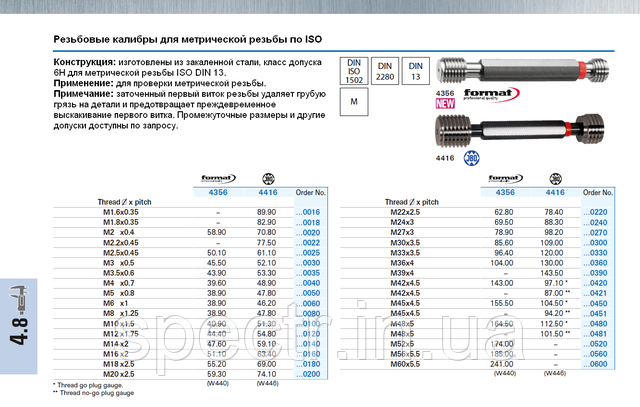Viewport: 640px width, 407px height.
Task: Click order number ...0300
Action: pyautogui.click(x=596, y=243)
